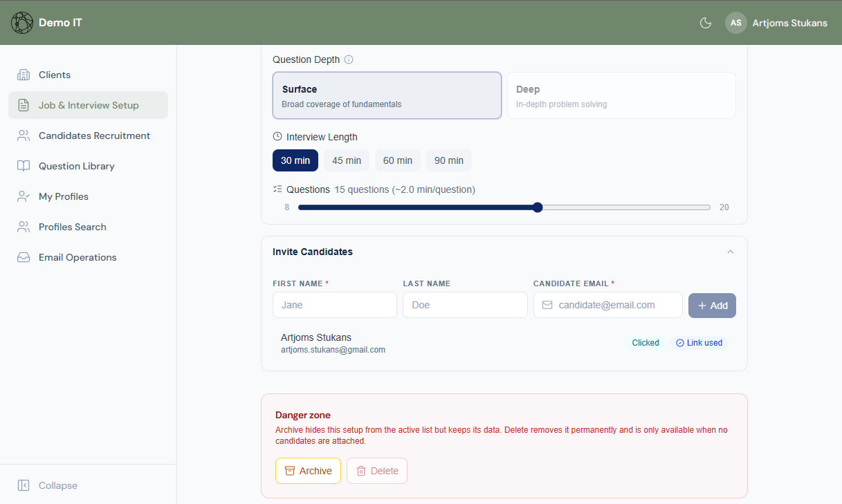Screen dimensions: 842x504
Task: Archive this interview setup
Action: (x=308, y=471)
